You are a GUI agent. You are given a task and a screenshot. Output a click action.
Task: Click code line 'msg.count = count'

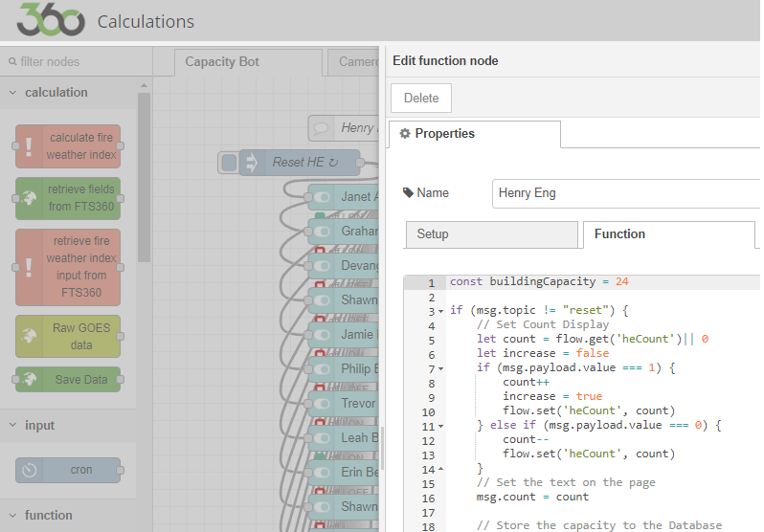click(x=532, y=497)
